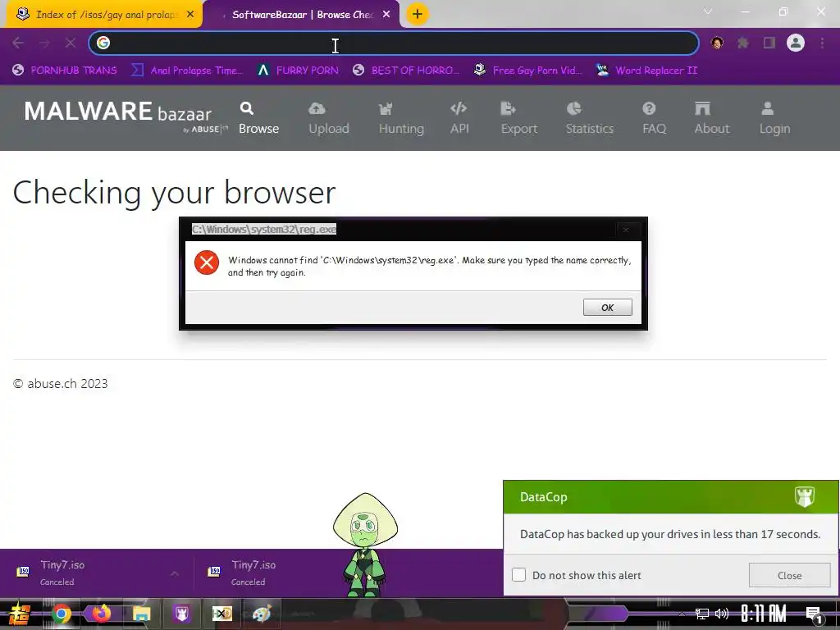840x630 pixels.
Task: Click the Hunting icon in the nav bar
Action: 386,109
